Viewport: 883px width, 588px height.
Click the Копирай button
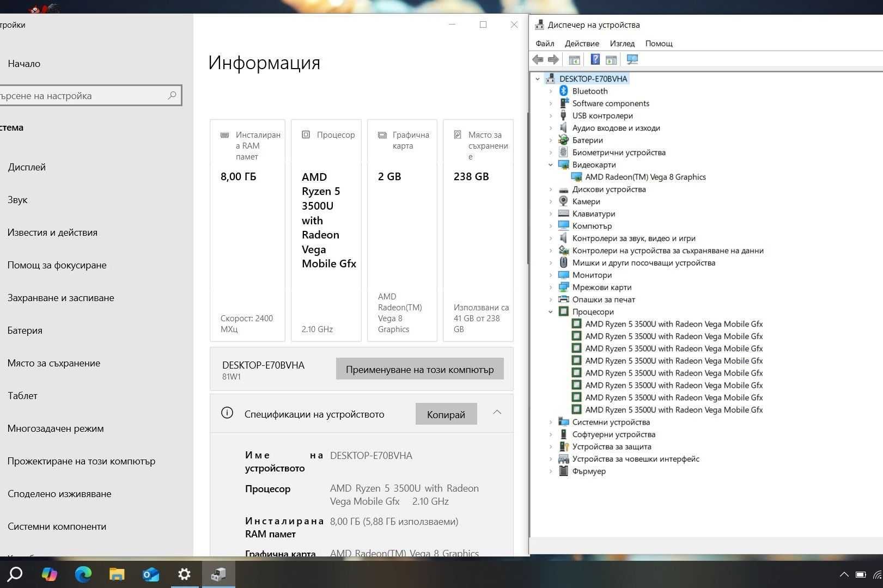coord(446,414)
